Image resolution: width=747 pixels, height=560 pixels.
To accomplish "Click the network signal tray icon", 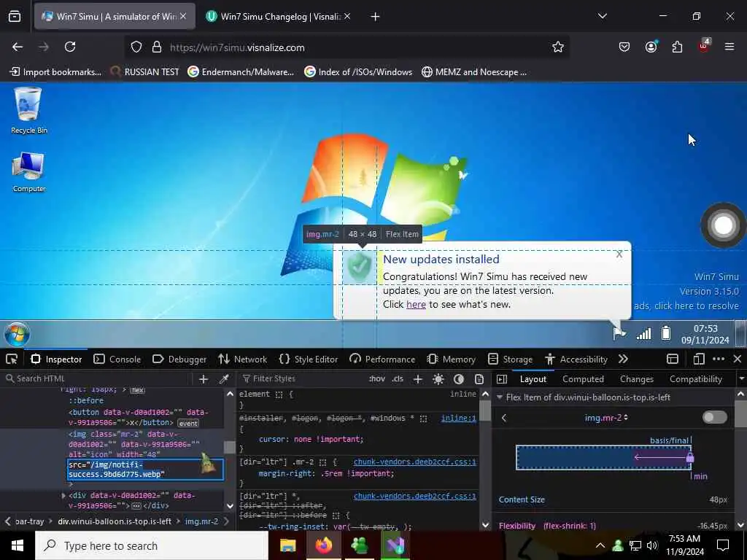I will 643,333.
